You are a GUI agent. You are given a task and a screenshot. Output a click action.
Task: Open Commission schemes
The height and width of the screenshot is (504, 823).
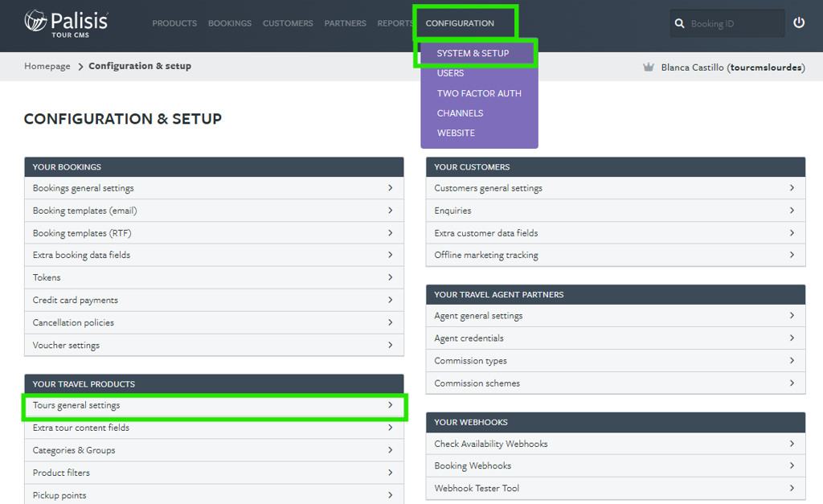coord(616,383)
